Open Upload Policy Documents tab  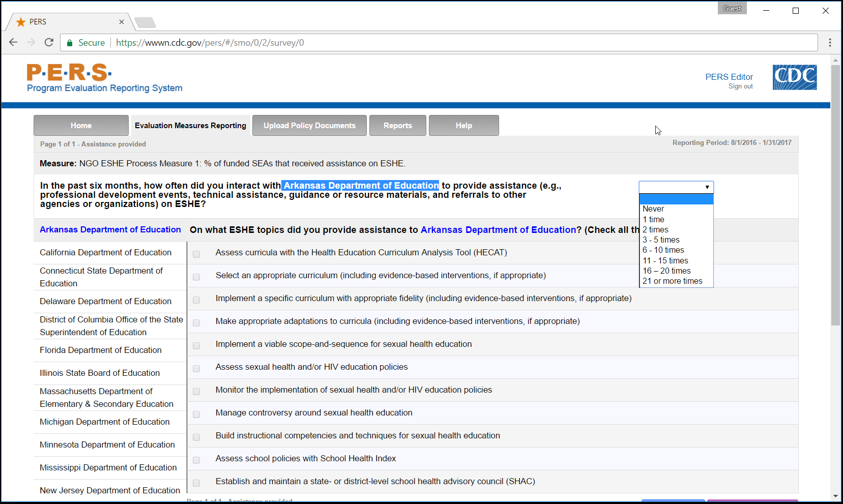coord(309,125)
